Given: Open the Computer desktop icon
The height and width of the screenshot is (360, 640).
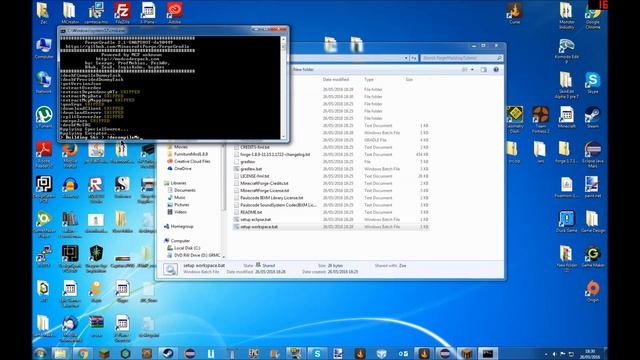Looking at the screenshot, I should point(44,48).
